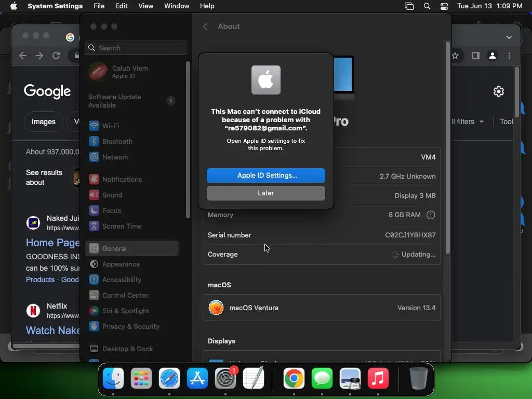This screenshot has width=532, height=399.
Task: Open the File menu
Action: (x=99, y=6)
